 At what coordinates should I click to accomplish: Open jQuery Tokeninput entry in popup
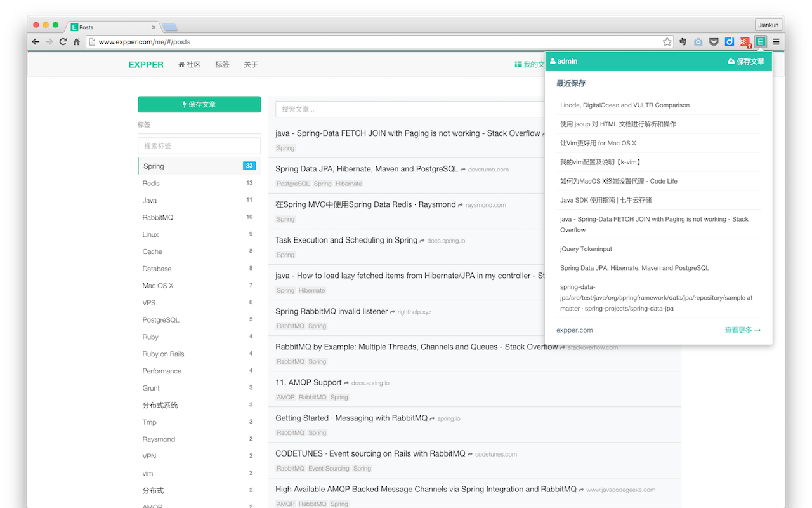point(586,249)
